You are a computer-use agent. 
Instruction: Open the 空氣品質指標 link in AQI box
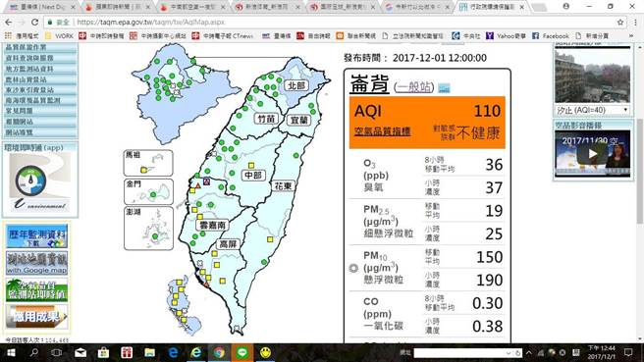click(383, 131)
